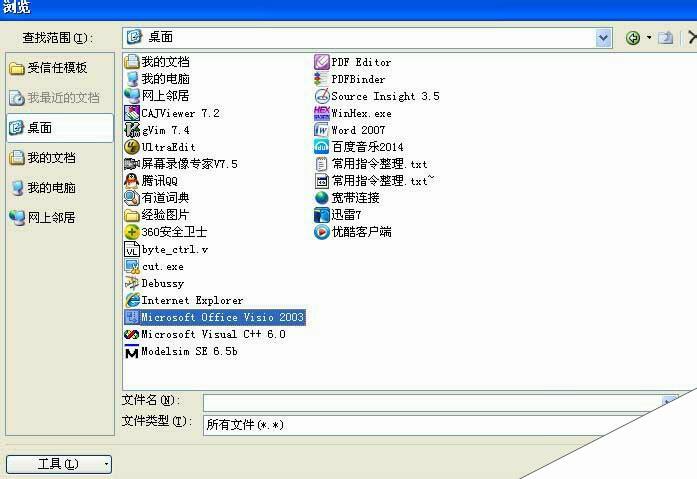Go to 我的文档 in places bar
697x479 pixels.
click(42, 158)
